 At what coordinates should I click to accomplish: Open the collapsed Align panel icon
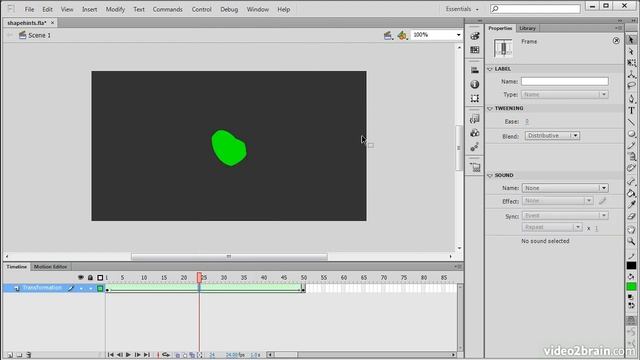coord(474,70)
